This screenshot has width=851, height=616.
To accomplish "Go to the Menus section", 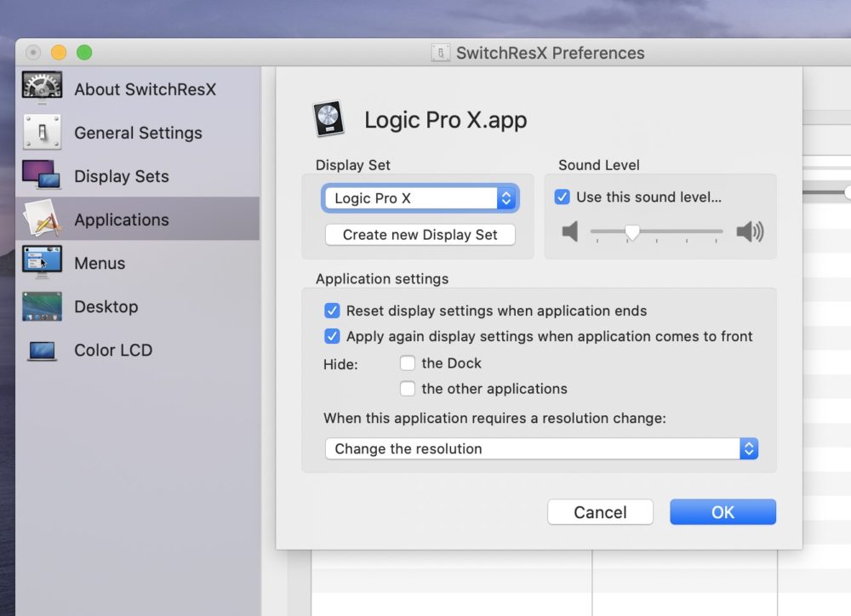I will pyautogui.click(x=138, y=263).
